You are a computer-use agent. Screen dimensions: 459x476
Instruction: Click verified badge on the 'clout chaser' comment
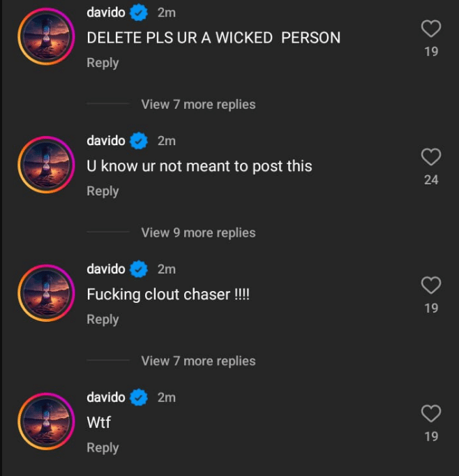tap(139, 269)
